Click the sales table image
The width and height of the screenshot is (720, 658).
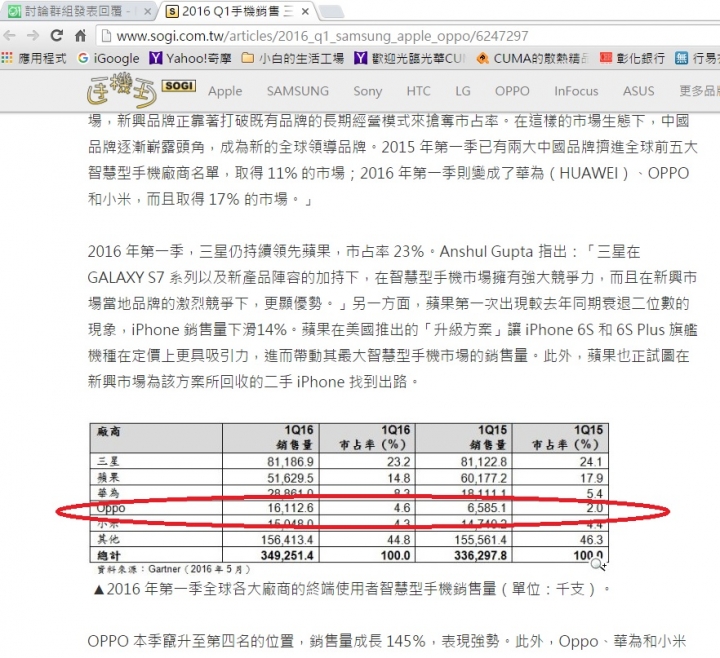349,498
